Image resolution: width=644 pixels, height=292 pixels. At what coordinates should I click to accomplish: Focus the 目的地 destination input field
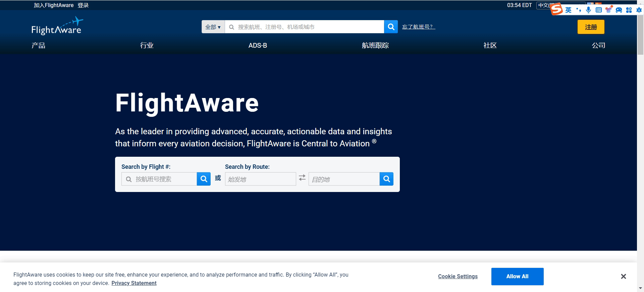344,179
